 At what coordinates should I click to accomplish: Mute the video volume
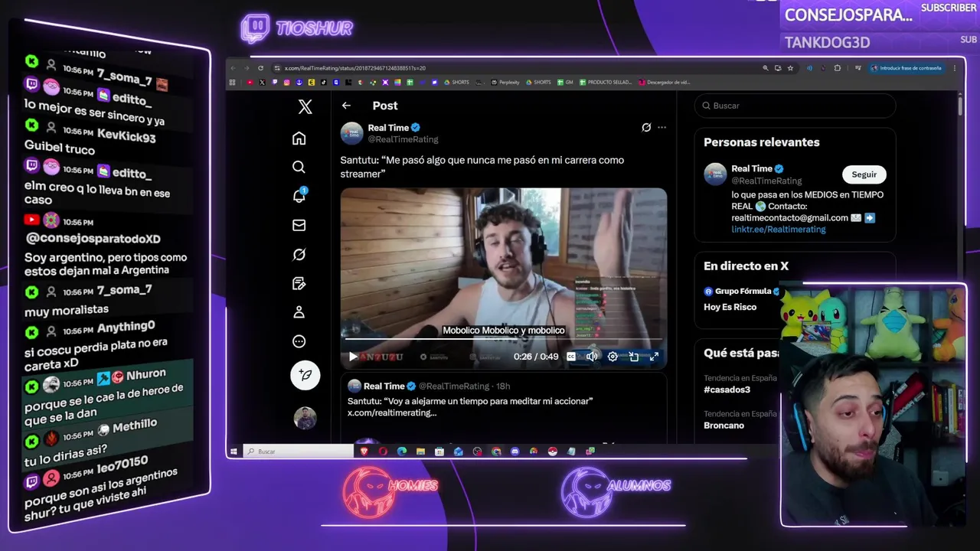coord(592,357)
